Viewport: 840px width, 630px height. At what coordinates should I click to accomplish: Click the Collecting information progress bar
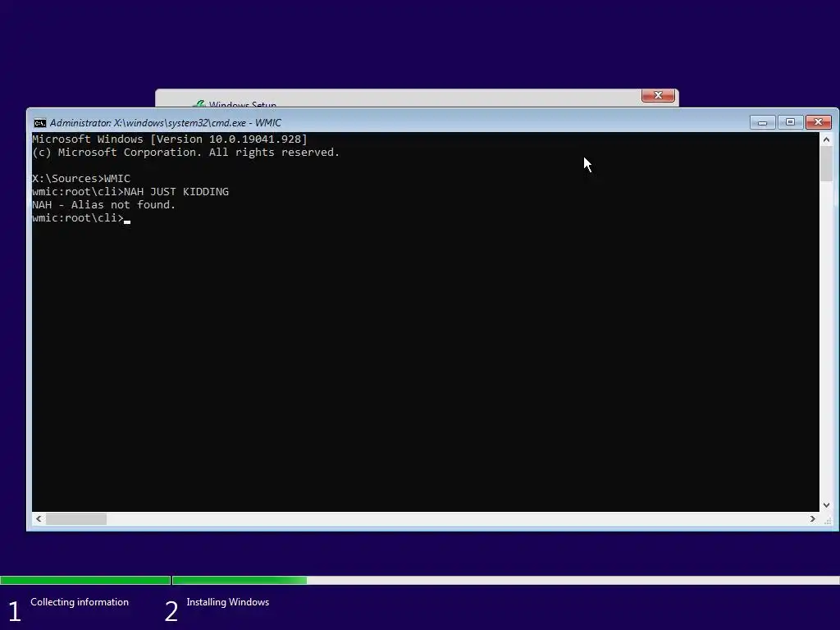[85, 580]
